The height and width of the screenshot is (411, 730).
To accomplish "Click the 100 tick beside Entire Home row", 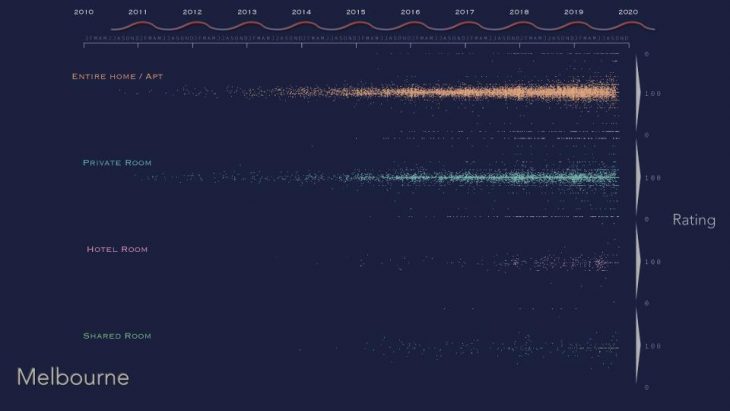I will click(654, 93).
